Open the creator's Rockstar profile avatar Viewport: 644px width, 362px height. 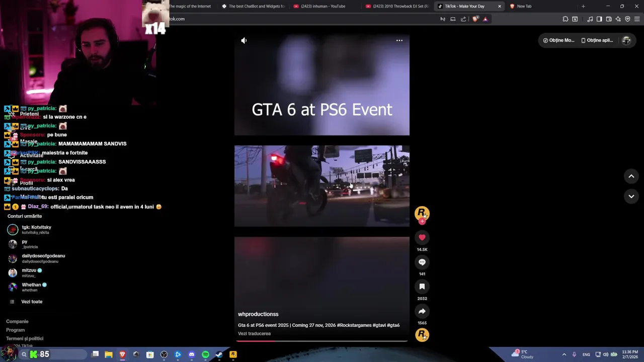tap(422, 213)
